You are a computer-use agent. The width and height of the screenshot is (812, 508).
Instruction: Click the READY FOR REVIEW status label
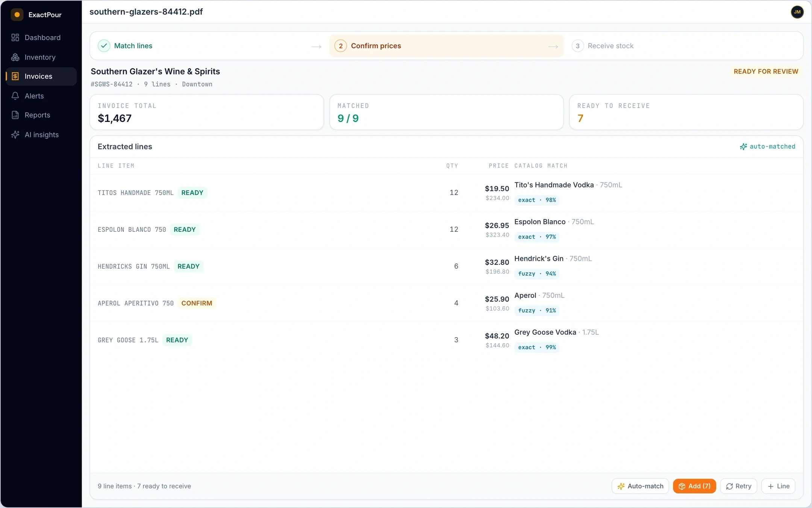(766, 71)
